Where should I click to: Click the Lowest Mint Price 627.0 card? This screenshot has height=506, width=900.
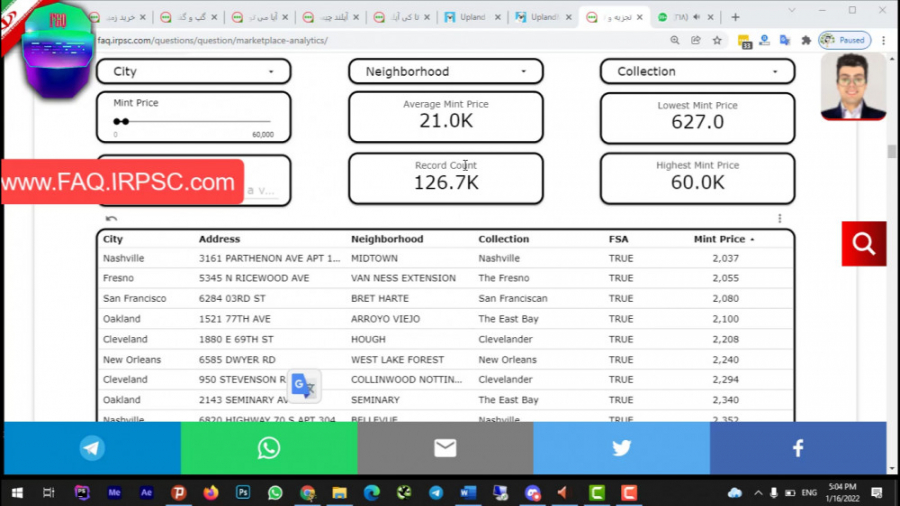pos(697,118)
